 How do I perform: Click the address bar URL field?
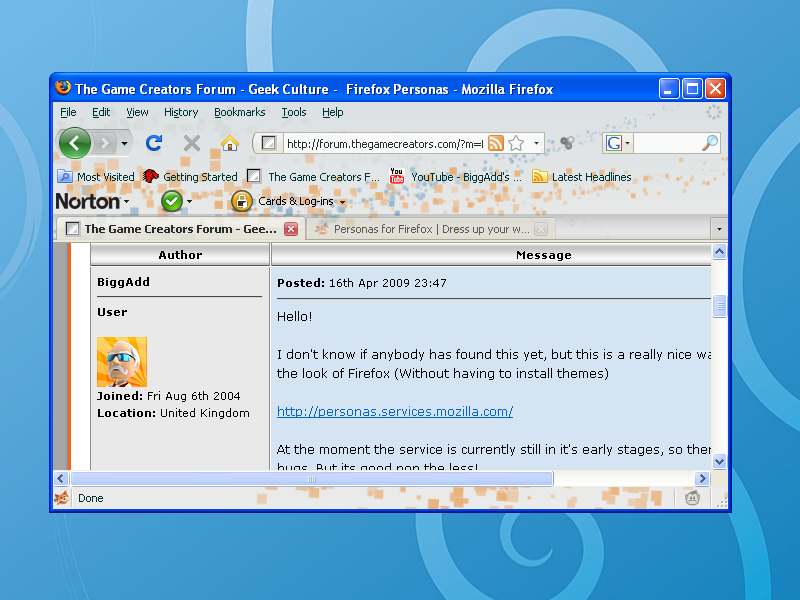(385, 144)
